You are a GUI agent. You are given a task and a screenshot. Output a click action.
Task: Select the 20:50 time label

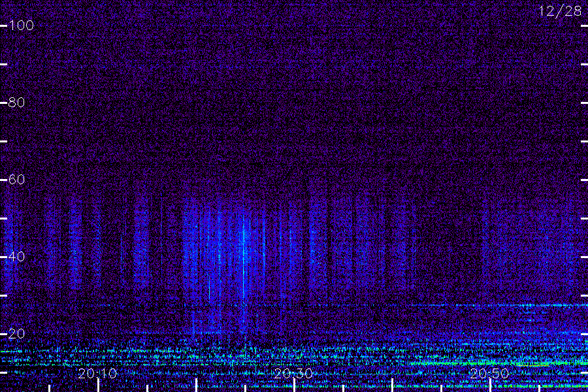489,373
